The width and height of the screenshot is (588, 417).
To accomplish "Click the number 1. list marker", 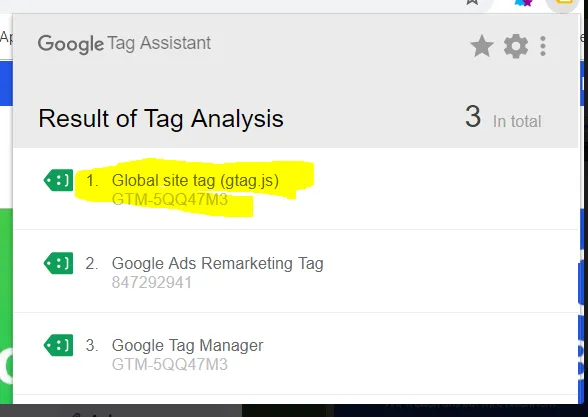I will [92, 181].
